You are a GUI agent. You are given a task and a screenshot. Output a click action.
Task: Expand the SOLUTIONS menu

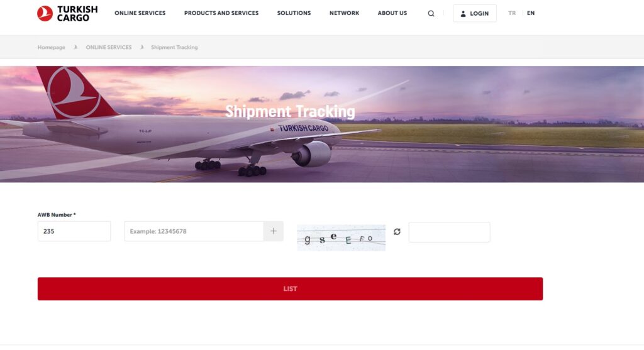click(x=294, y=13)
